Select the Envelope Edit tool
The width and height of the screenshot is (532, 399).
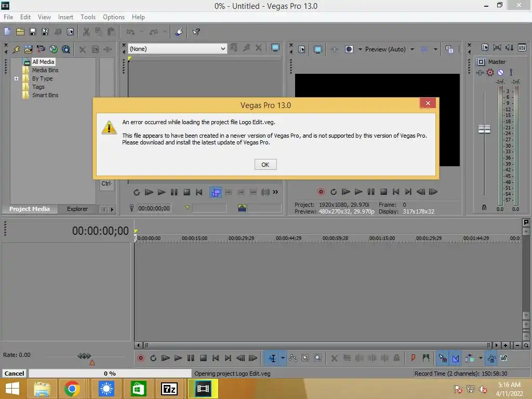(x=293, y=358)
